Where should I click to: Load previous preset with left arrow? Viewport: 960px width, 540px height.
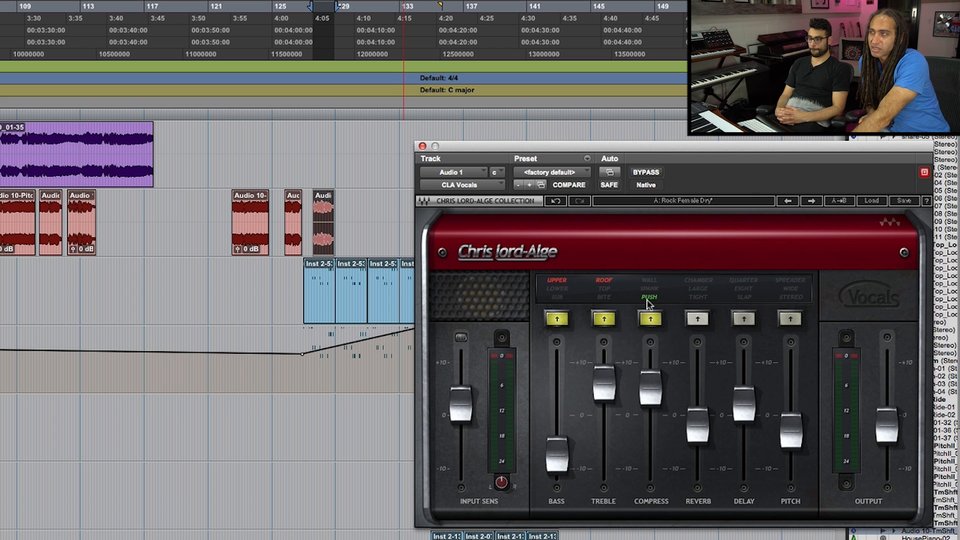[x=788, y=201]
